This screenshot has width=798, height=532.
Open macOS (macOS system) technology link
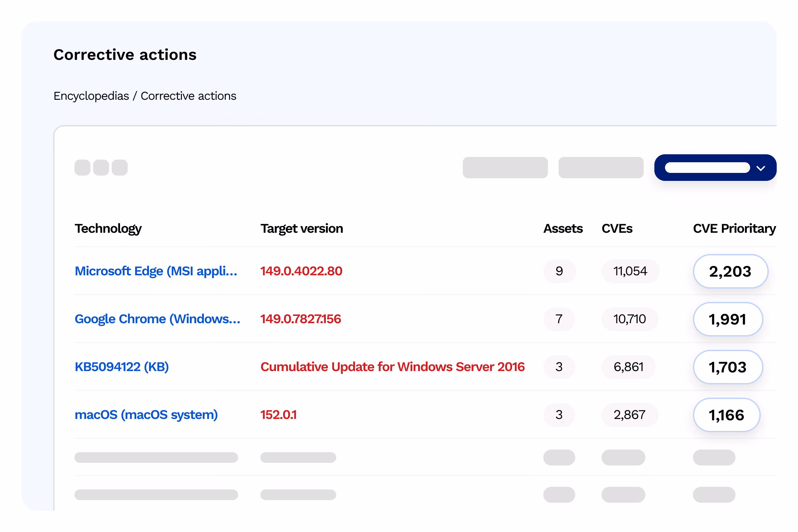tap(146, 415)
